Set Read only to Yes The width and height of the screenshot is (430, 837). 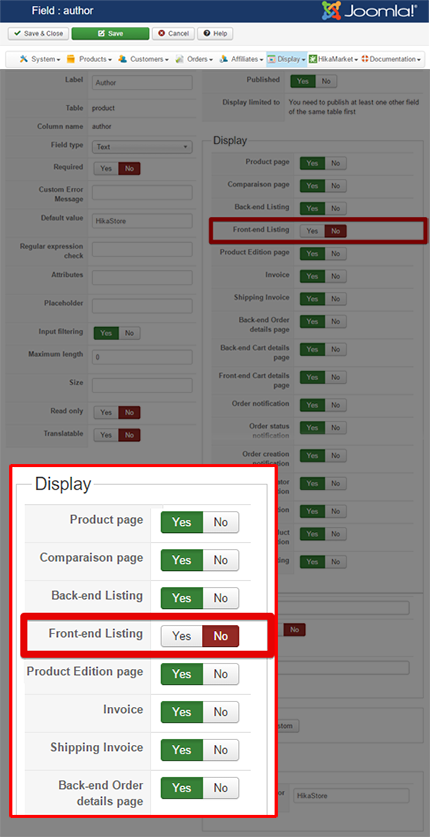[106, 413]
